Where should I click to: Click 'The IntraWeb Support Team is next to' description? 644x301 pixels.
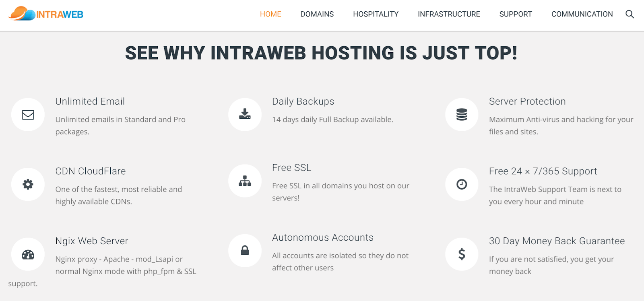(x=555, y=195)
